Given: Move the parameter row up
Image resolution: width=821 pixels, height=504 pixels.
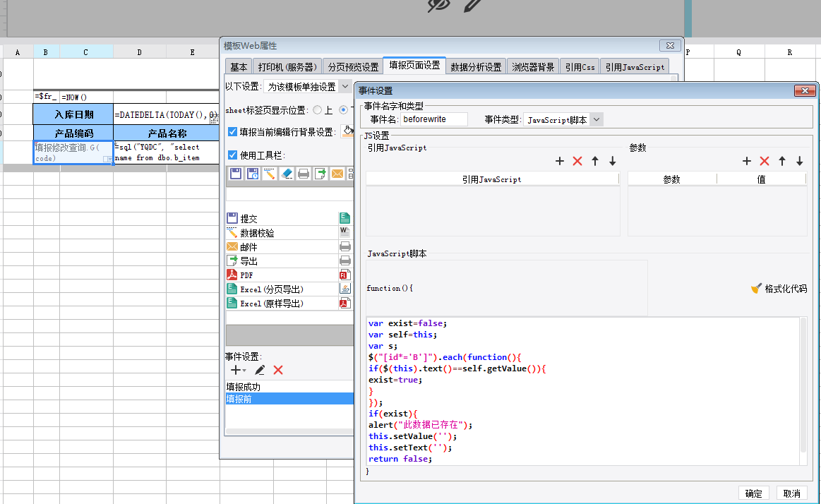Looking at the screenshot, I should click(x=781, y=161).
